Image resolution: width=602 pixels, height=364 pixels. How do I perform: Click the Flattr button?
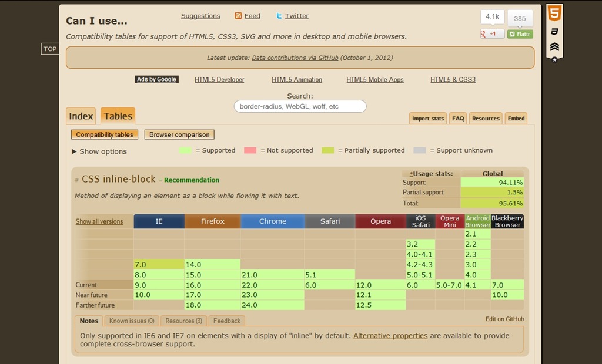click(x=520, y=33)
